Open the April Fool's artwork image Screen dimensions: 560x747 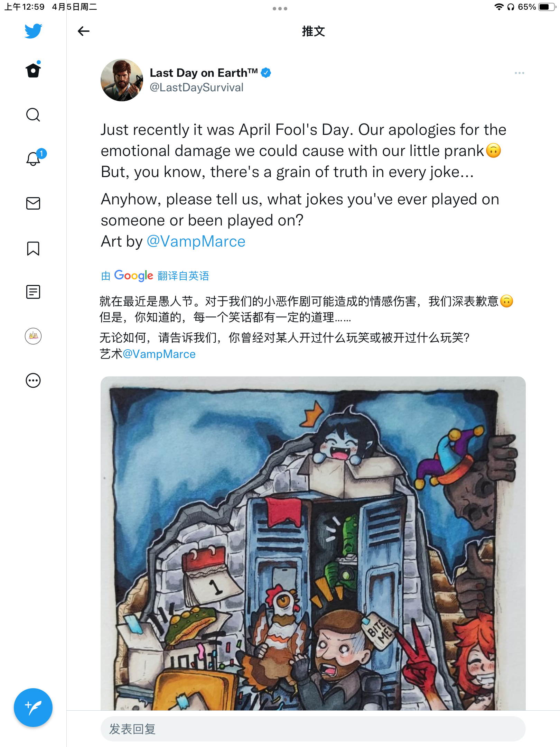click(x=313, y=543)
